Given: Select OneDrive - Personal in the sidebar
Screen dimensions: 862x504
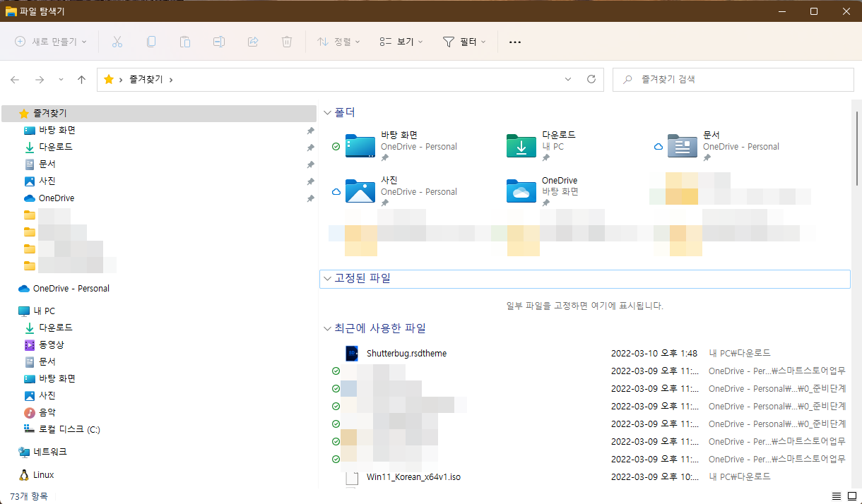Looking at the screenshot, I should point(69,288).
